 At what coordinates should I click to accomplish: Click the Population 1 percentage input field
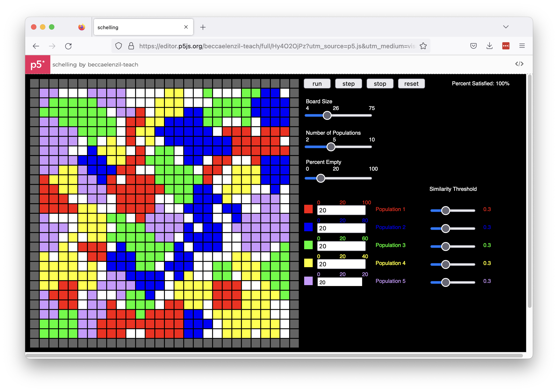tap(341, 210)
